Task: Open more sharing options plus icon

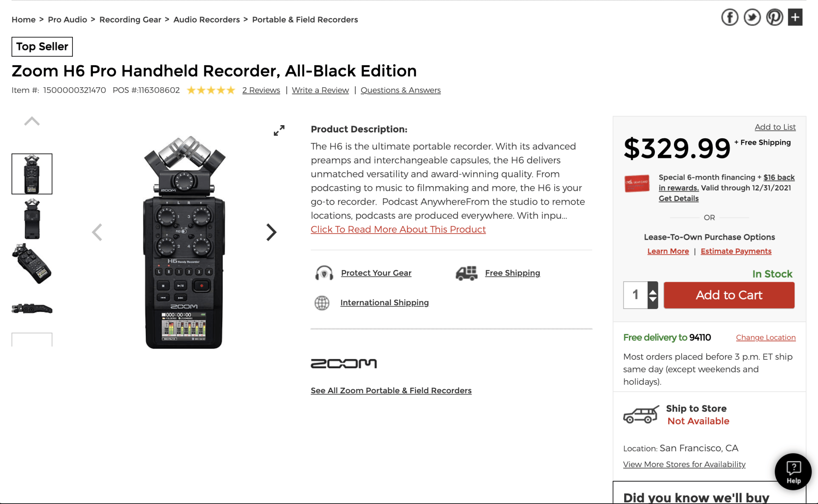Action: 795,17
